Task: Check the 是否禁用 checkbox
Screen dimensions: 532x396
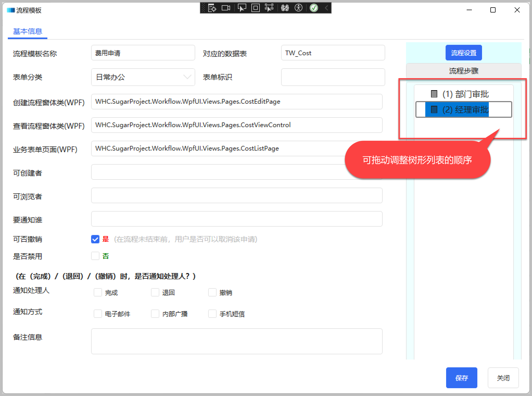Action: click(95, 256)
